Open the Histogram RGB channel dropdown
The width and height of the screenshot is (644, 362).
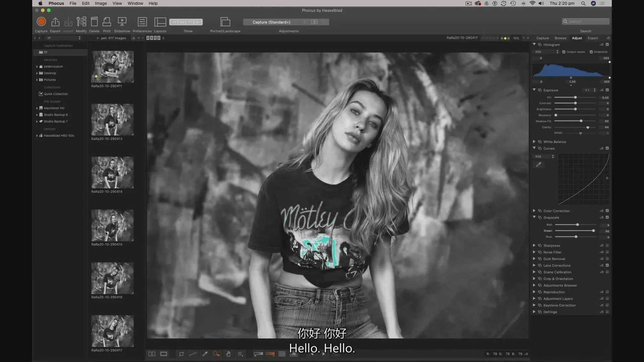[546, 52]
